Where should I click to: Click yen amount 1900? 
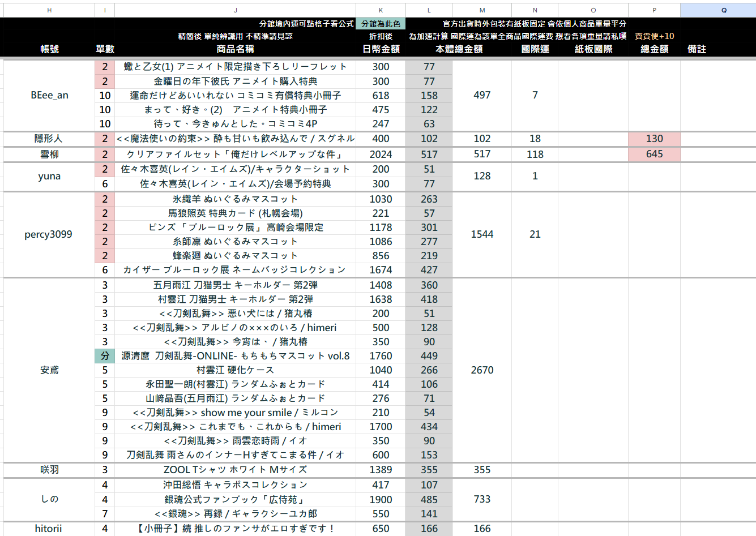381,500
